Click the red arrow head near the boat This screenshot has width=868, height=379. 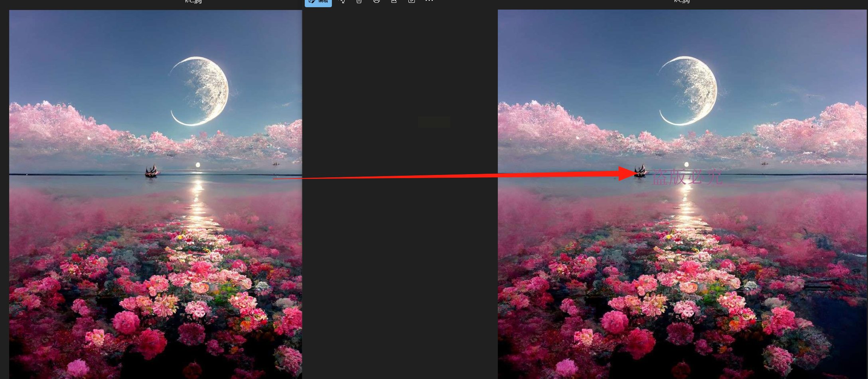627,173
